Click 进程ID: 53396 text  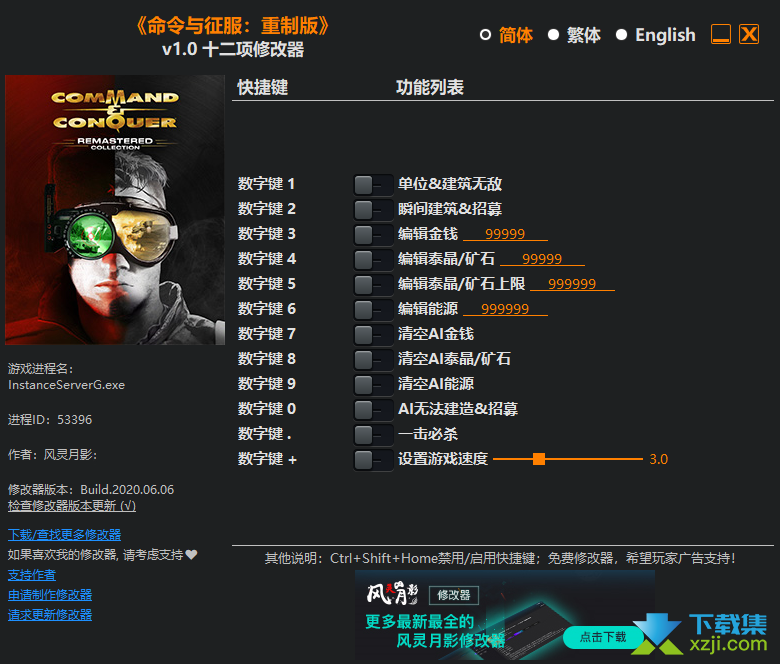click(50, 420)
